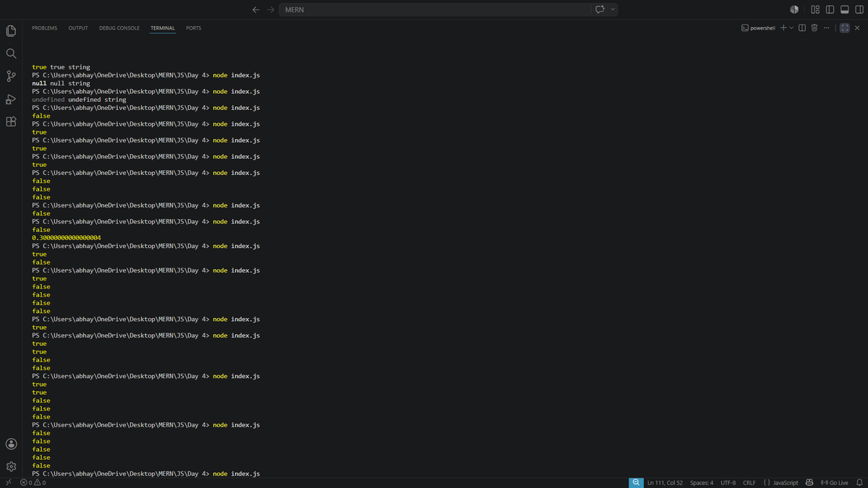
Task: Open Customize Layout button
Action: point(815,9)
